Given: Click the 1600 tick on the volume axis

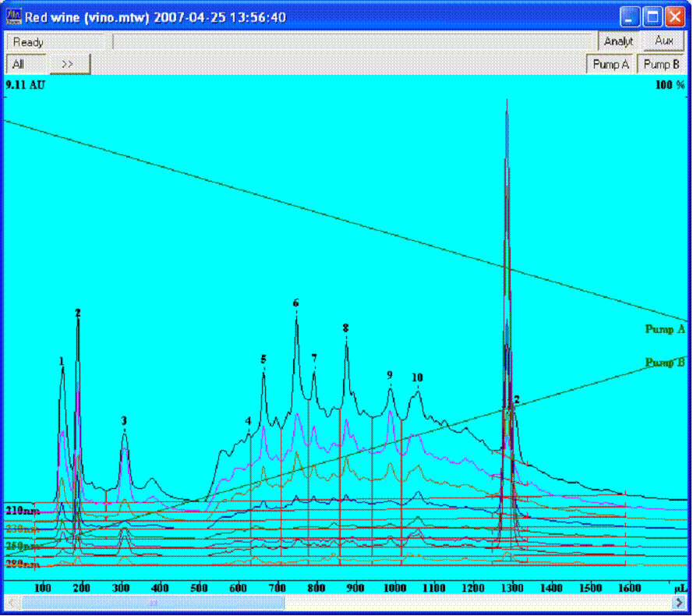Looking at the screenshot, I should pos(629,588).
